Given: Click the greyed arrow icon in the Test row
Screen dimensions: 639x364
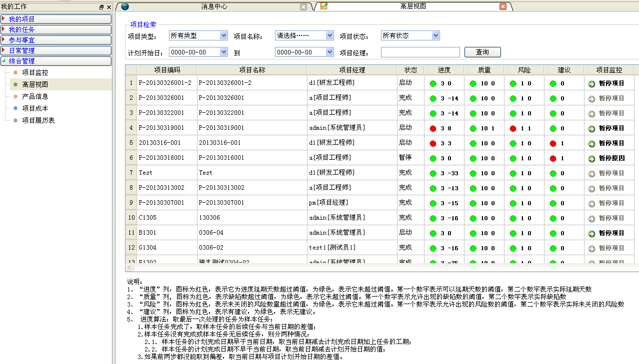Looking at the screenshot, I should (x=592, y=173).
